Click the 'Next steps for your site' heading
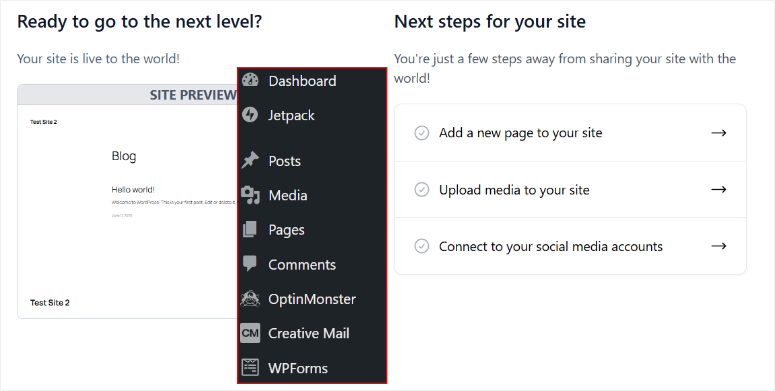This screenshot has height=391, width=775. tap(490, 22)
